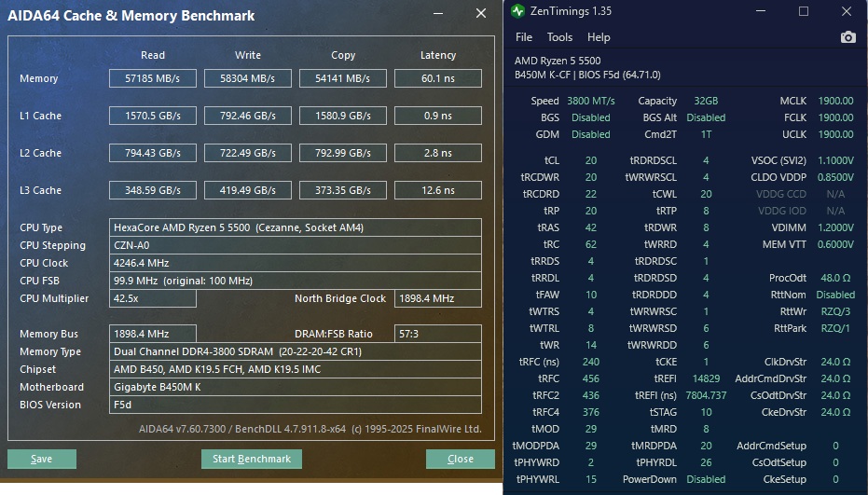Click the Memory Bus field 1898.4 MHz
This screenshot has height=495, width=868.
(x=153, y=334)
